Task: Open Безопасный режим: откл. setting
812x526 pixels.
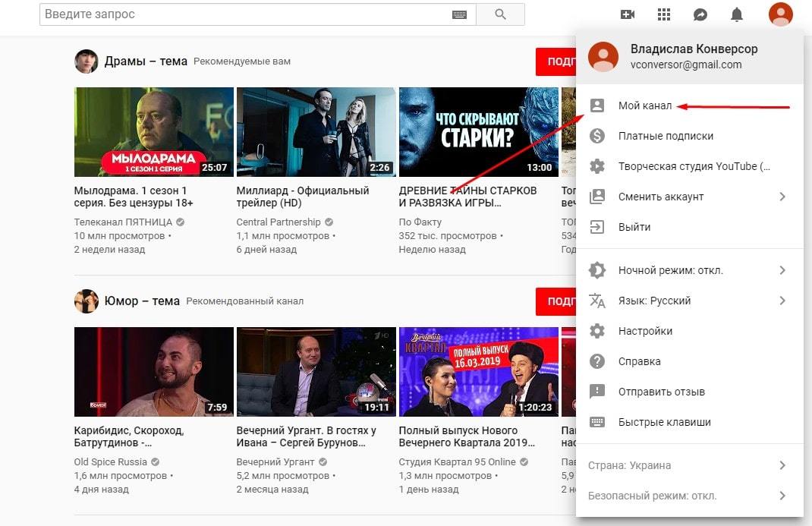Action: [x=690, y=496]
